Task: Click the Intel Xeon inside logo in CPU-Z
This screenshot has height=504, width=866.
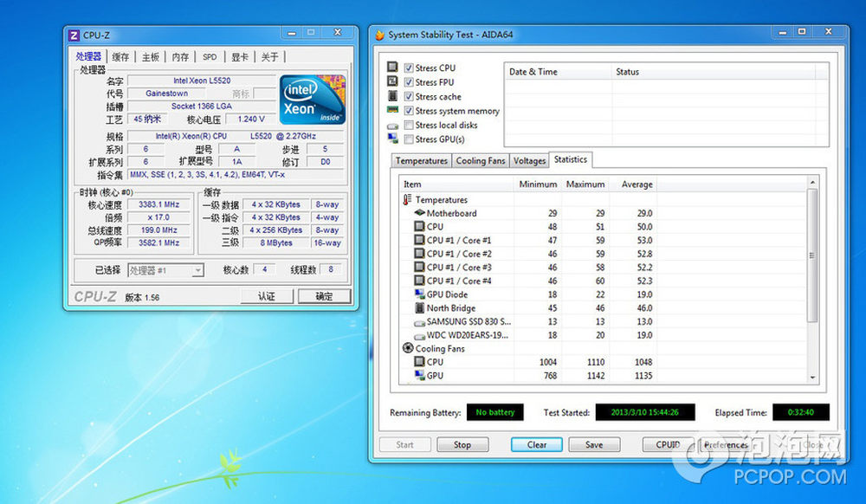Action: 313,100
